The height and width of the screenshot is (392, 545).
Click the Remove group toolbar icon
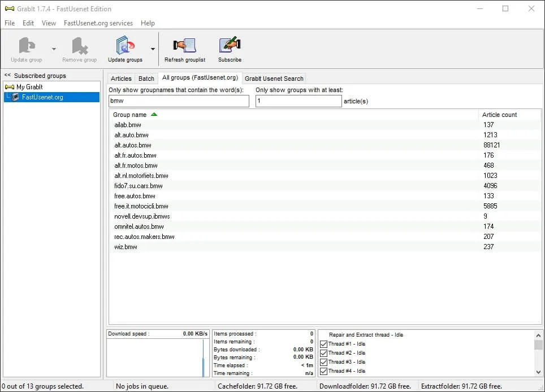[x=80, y=46]
